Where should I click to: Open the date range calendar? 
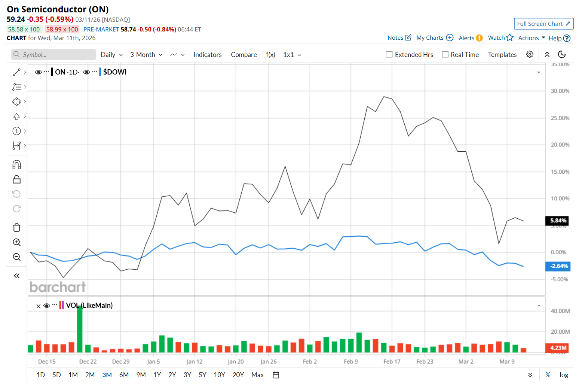point(276,375)
